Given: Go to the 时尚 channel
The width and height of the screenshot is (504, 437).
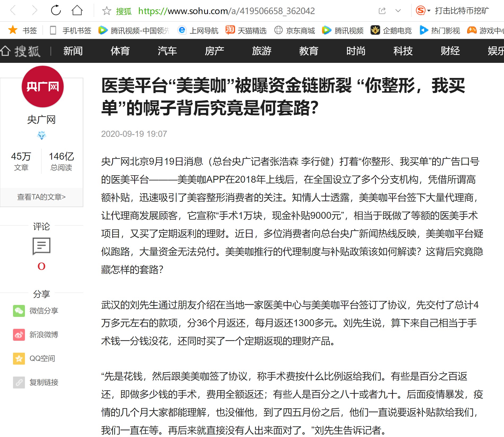Looking at the screenshot, I should (x=356, y=51).
